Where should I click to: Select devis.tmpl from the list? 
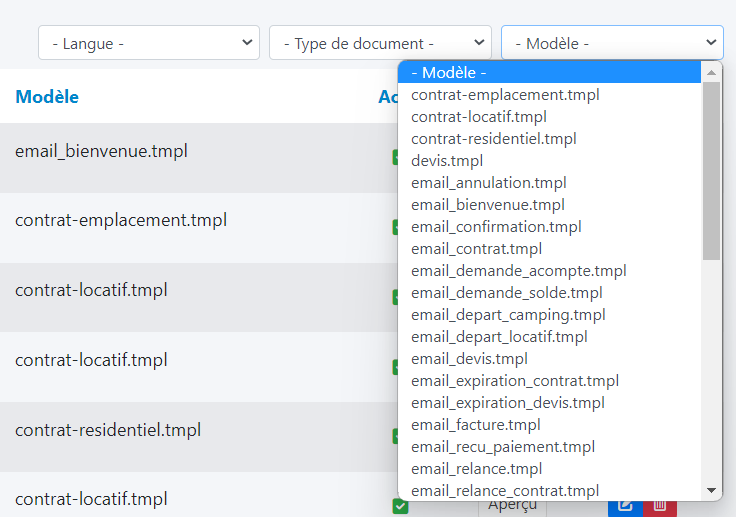point(447,161)
